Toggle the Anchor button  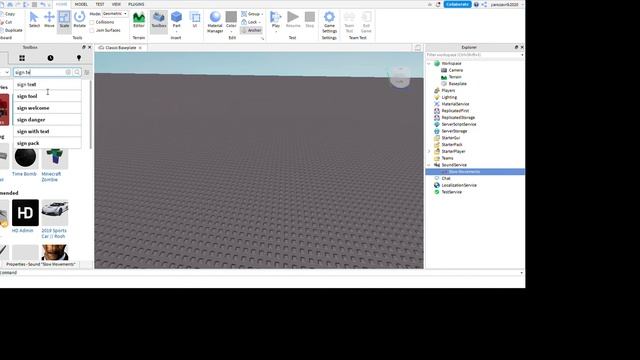click(251, 30)
